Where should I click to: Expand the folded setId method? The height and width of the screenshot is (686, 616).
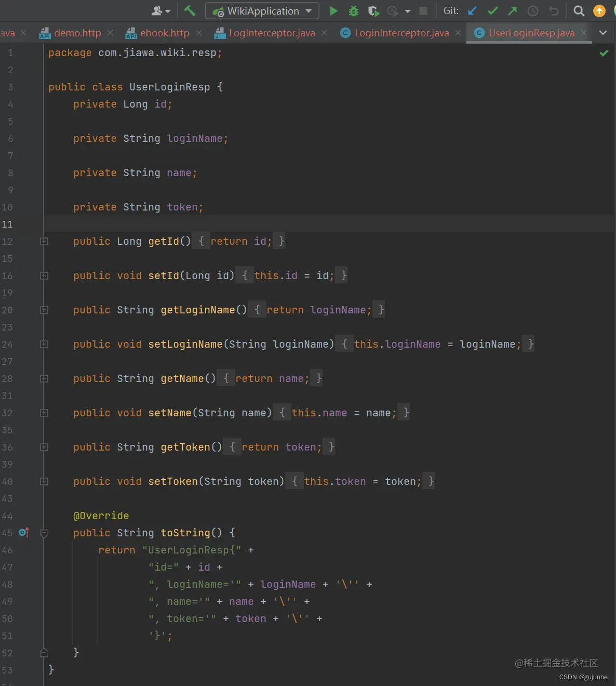point(44,275)
